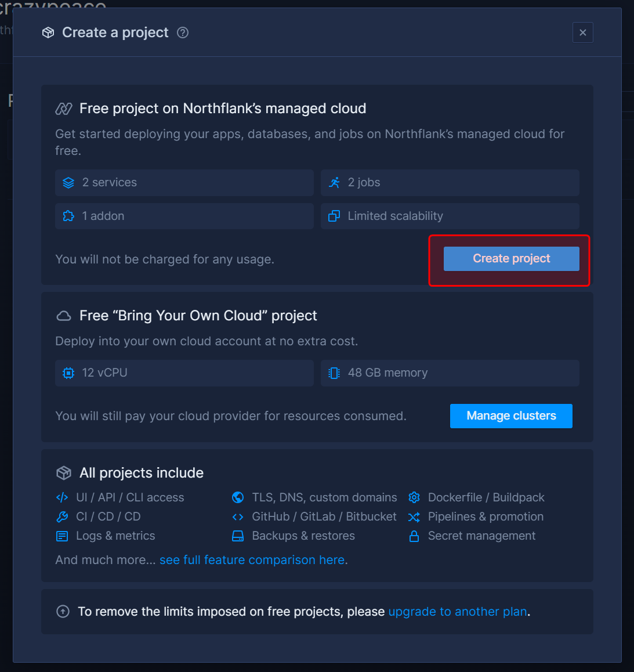Image resolution: width=634 pixels, height=672 pixels.
Task: Click the help question mark icon
Action: 183,32
